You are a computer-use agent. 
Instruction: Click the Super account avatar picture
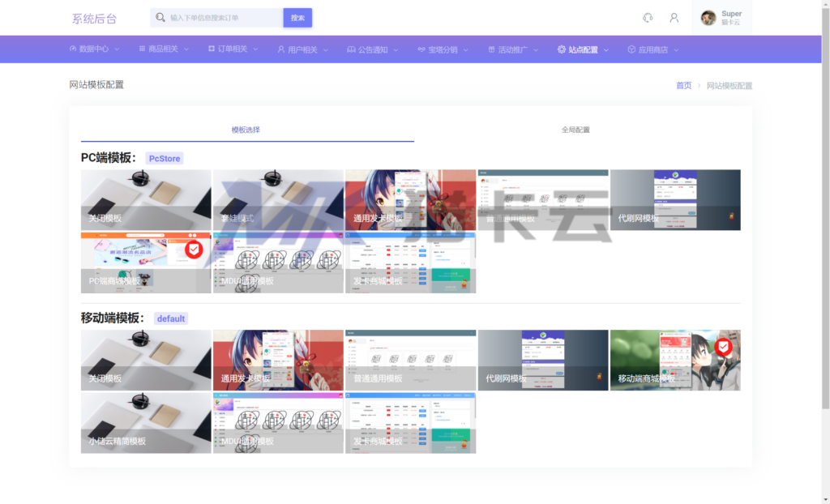[708, 18]
